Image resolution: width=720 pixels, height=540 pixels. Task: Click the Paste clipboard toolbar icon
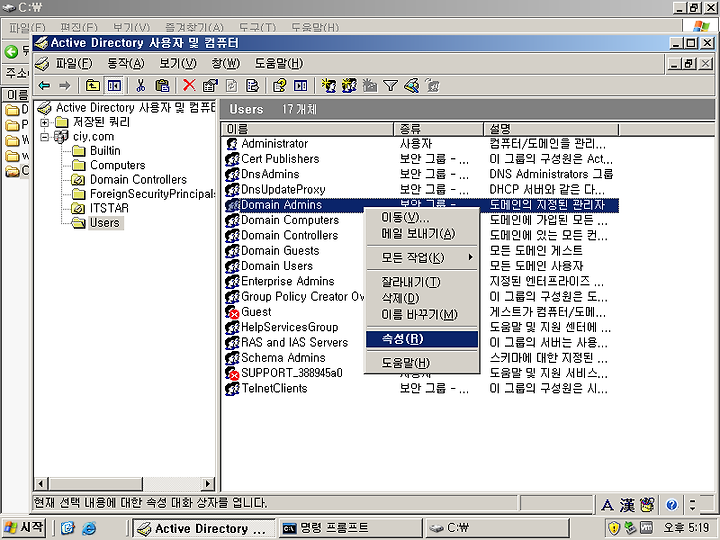point(162,85)
